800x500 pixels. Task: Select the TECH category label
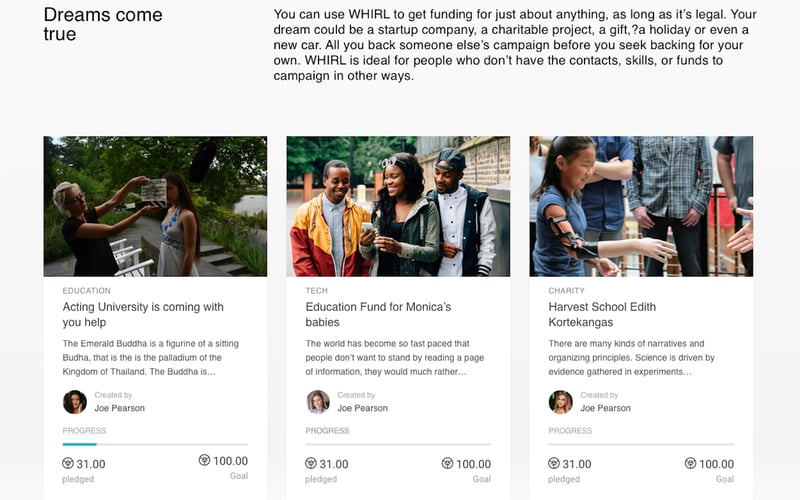click(x=317, y=291)
